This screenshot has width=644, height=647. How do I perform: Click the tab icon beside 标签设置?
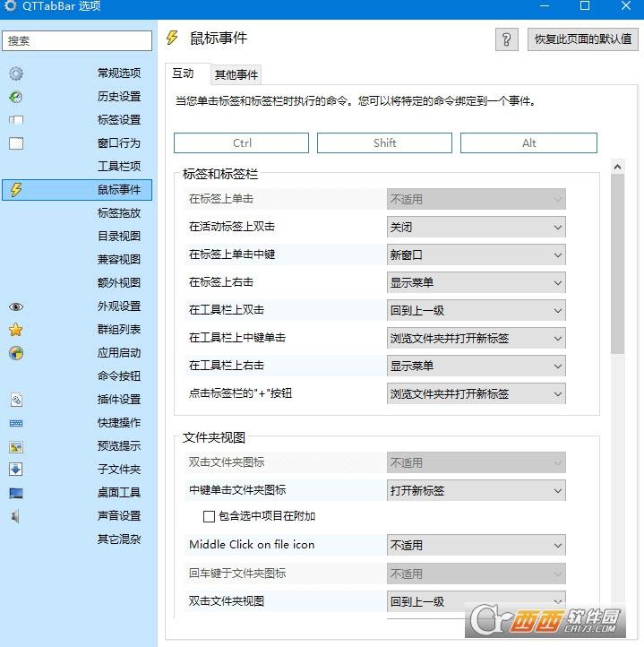pyautogui.click(x=16, y=120)
